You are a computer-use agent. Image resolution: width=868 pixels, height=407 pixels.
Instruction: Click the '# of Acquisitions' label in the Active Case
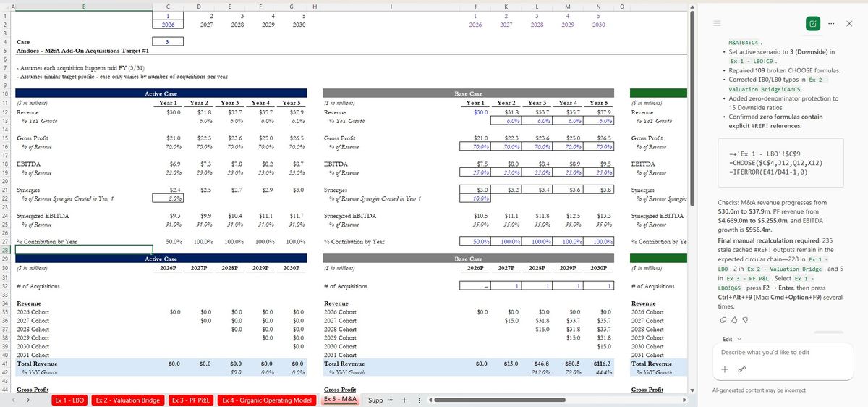tap(38, 286)
